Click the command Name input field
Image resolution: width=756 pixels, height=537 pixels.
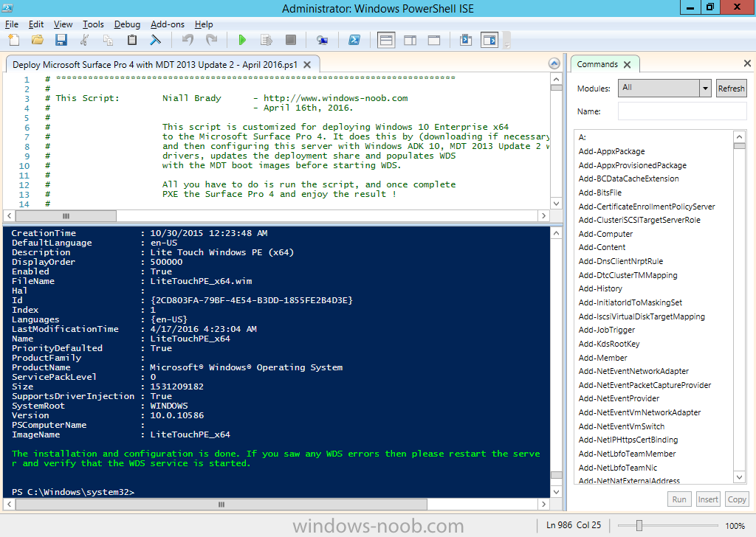(x=681, y=111)
